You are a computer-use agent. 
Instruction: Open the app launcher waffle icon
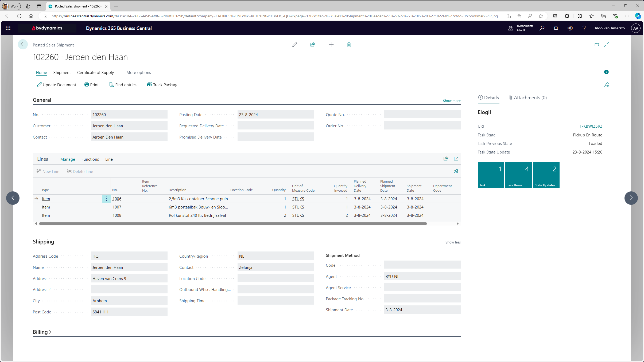pos(8,28)
